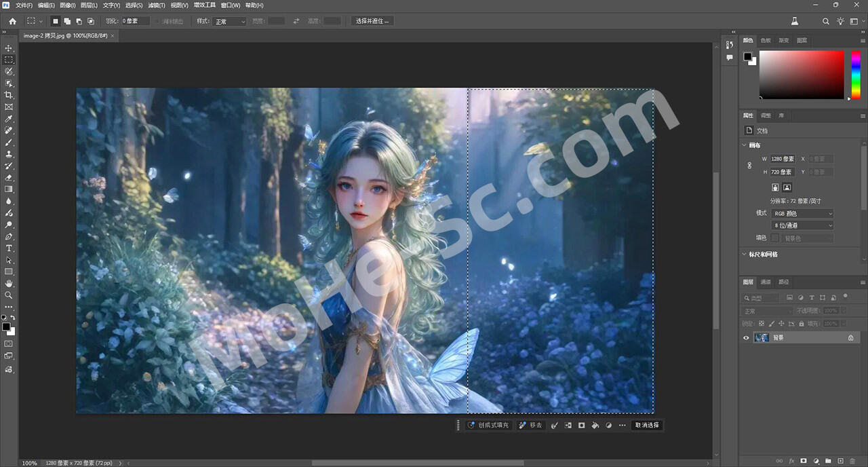
Task: Click the rainbow hue slider strip
Action: pos(856,74)
